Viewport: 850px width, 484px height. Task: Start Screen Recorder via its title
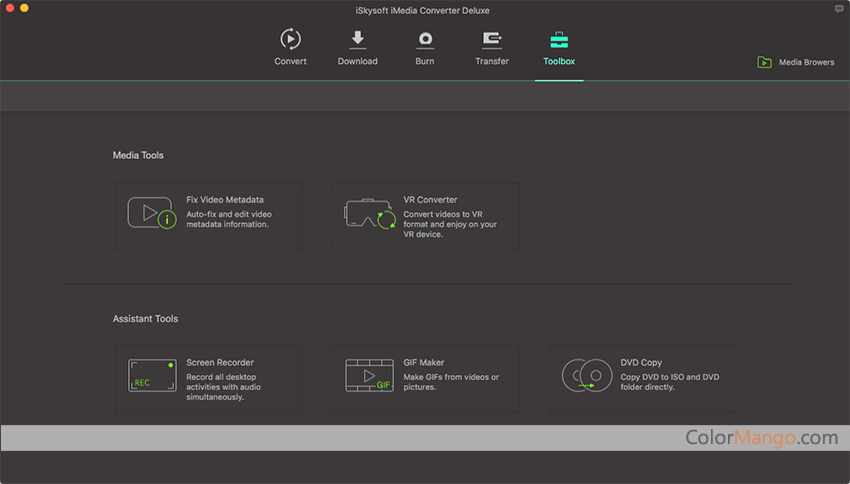[x=220, y=362]
